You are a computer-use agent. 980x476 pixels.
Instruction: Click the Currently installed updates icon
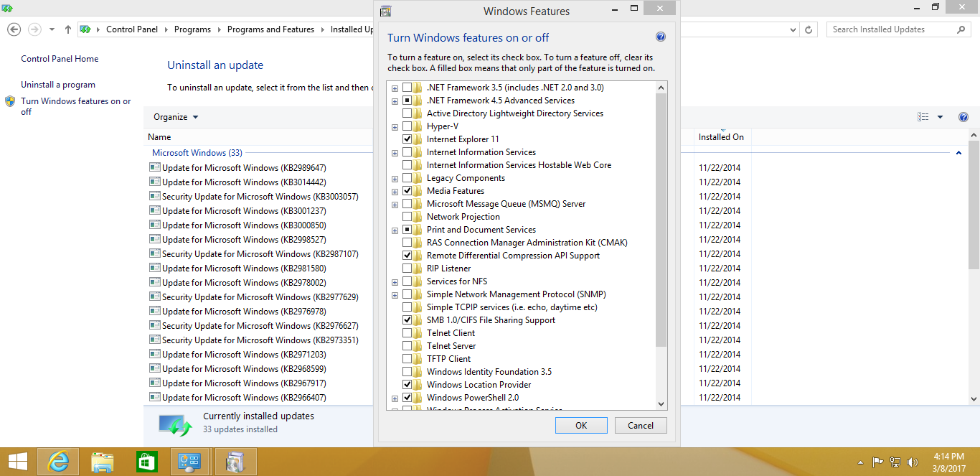click(x=176, y=424)
